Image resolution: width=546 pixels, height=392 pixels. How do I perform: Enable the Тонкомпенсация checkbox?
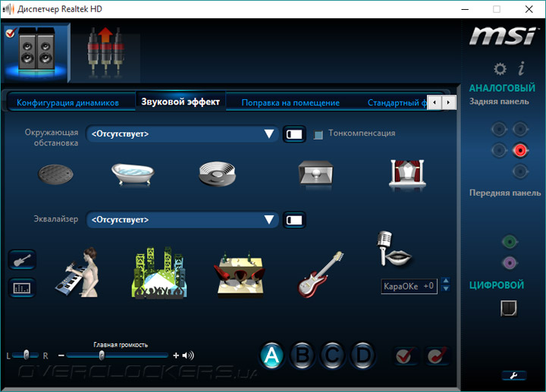point(318,134)
